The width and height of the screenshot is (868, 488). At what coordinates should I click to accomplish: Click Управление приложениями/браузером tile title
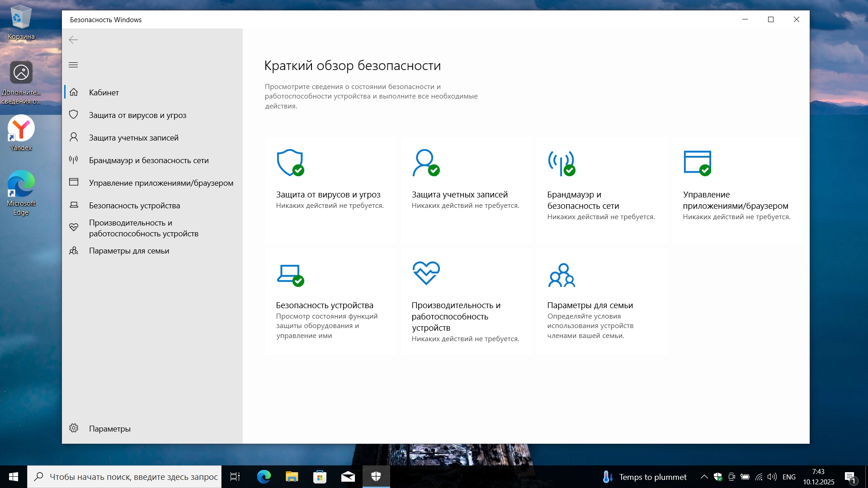(x=735, y=200)
